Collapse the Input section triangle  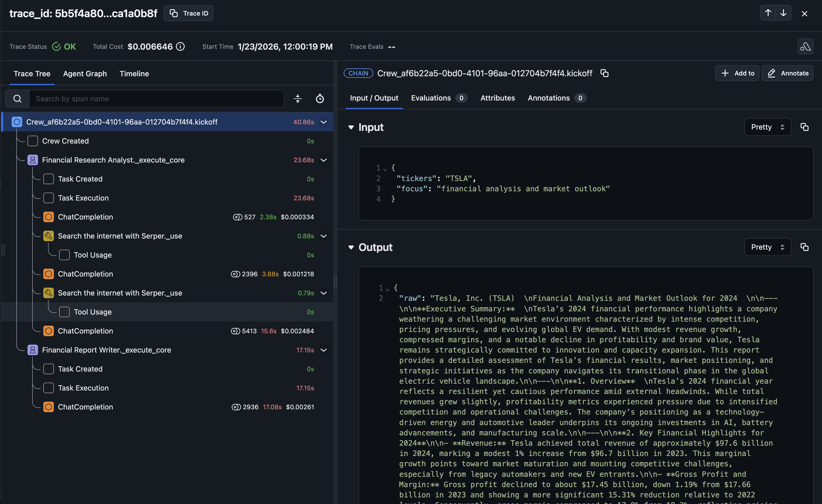(351, 127)
